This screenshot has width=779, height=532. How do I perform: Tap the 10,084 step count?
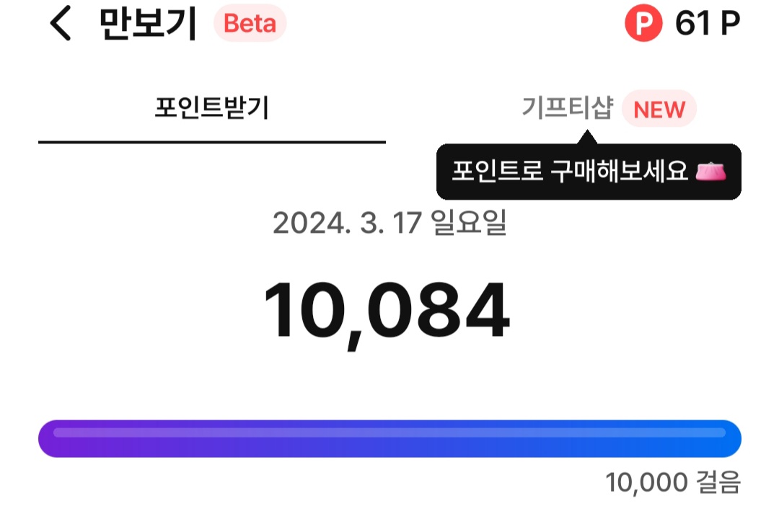coord(387,311)
